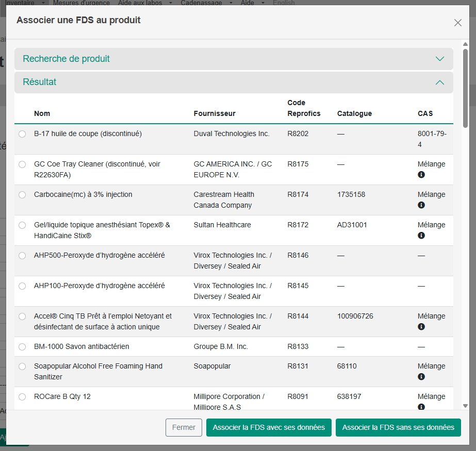Click code R8146 cell
The image size is (476, 451).
pos(298,256)
